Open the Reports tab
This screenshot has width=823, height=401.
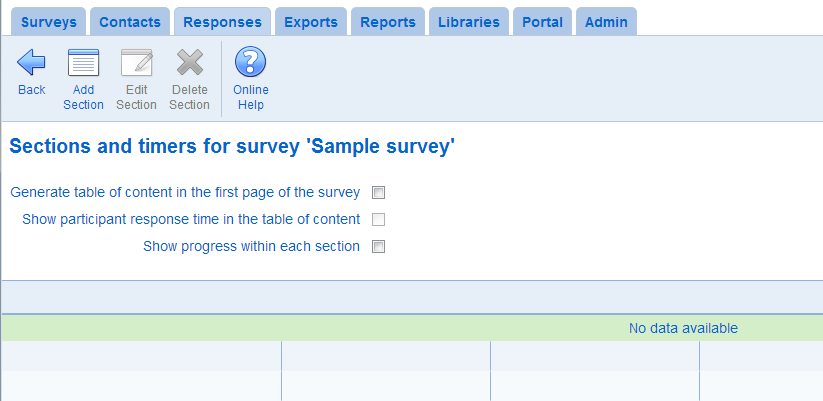[x=388, y=22]
